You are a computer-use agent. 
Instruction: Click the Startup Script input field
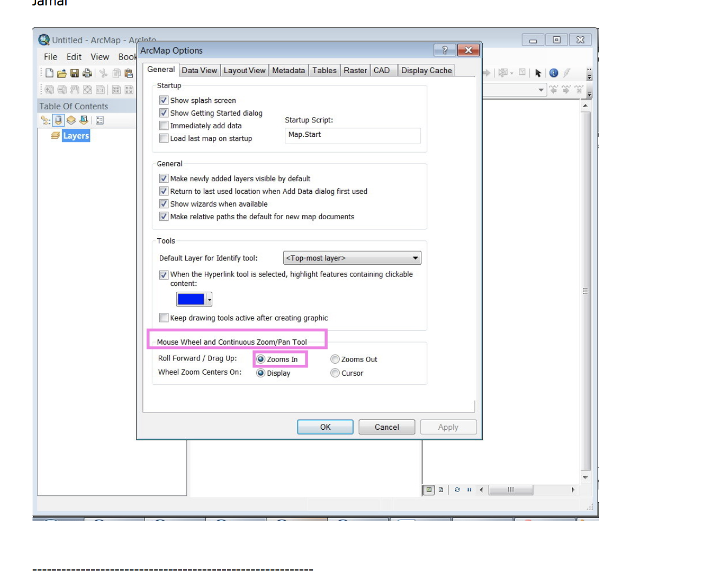(353, 135)
